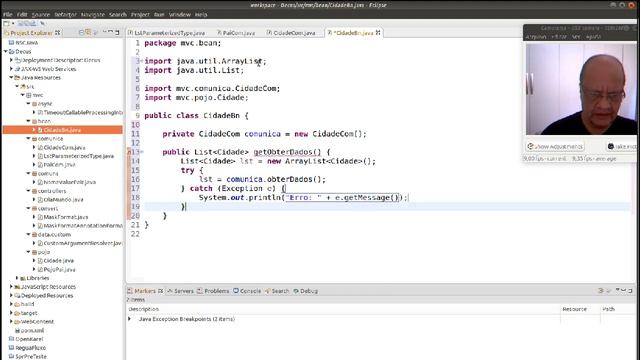This screenshot has width=640, height=360.
Task: Select PojoPai.java in tree
Action: coord(59,269)
